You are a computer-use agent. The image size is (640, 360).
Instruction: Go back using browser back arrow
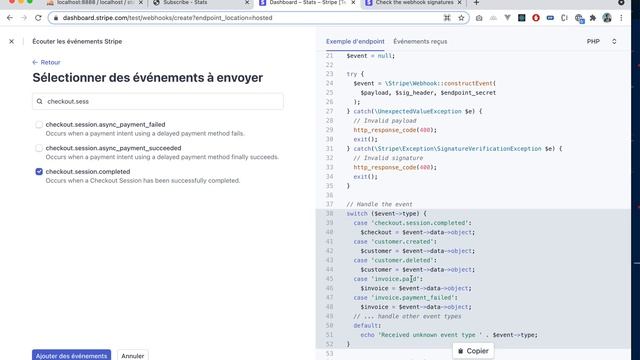click(x=10, y=18)
